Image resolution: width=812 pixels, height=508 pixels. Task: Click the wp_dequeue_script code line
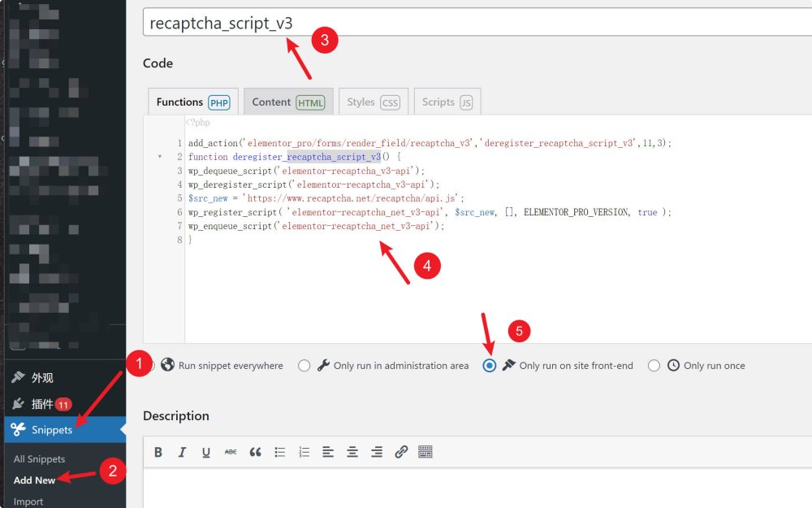(x=307, y=171)
